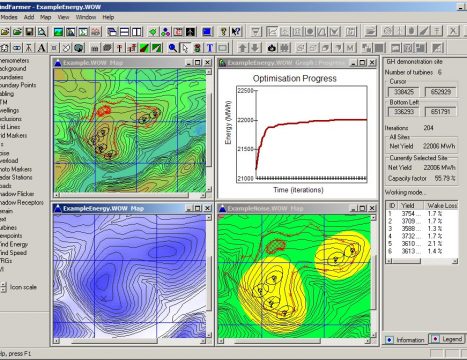Screen dimensions: 467x360
Task: Open print preview magnifier page icon
Action: 42,32
